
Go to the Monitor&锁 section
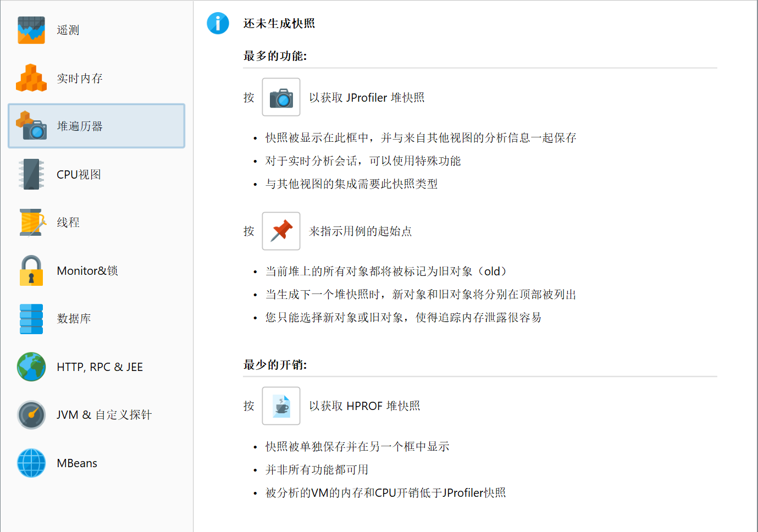point(96,270)
